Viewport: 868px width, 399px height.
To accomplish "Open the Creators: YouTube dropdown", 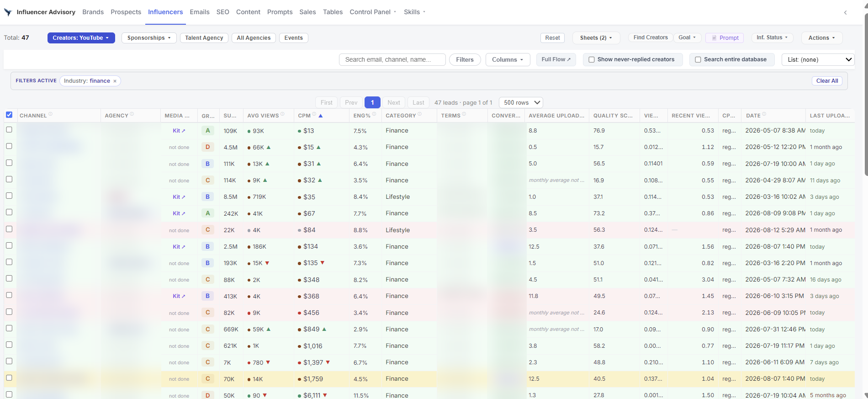I will point(81,38).
